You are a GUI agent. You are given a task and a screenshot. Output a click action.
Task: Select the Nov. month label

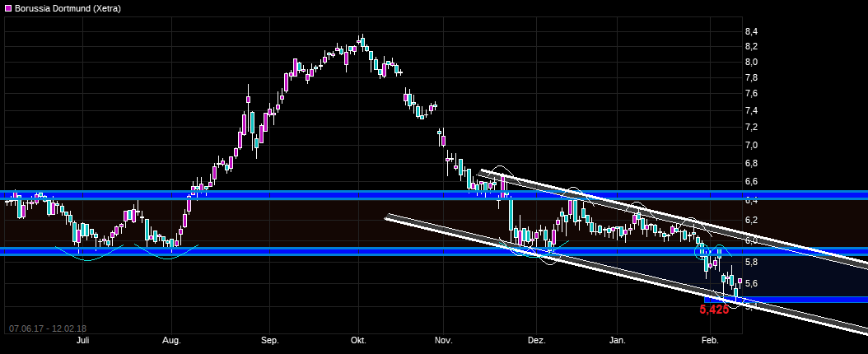point(444,340)
